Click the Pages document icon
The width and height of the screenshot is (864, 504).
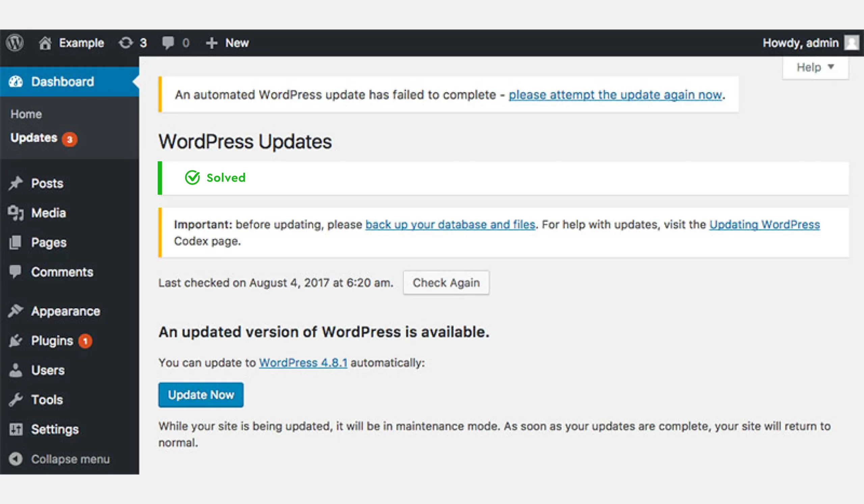[15, 242]
